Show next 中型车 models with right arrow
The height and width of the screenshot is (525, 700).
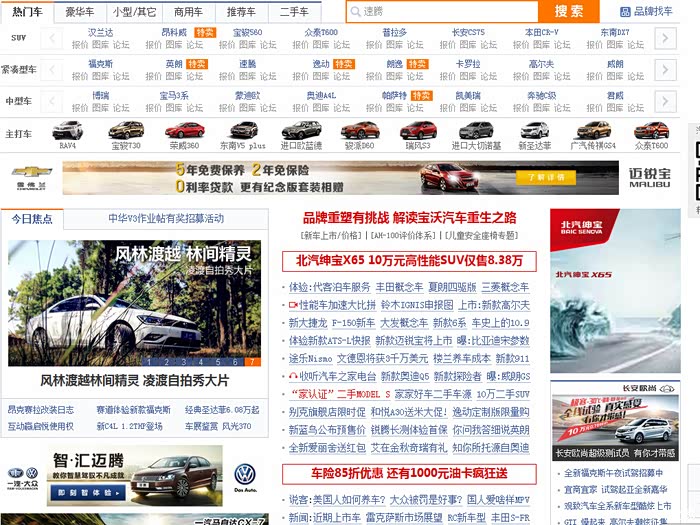click(665, 102)
